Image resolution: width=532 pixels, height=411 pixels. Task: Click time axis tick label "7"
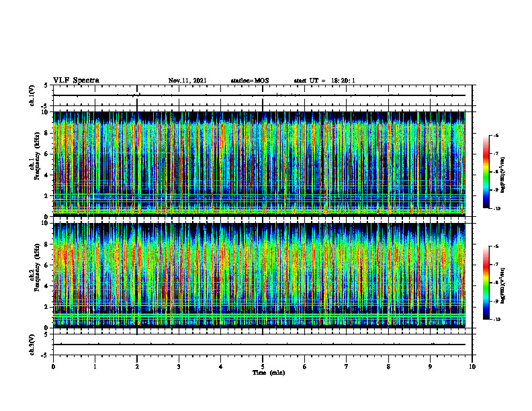[x=347, y=367]
